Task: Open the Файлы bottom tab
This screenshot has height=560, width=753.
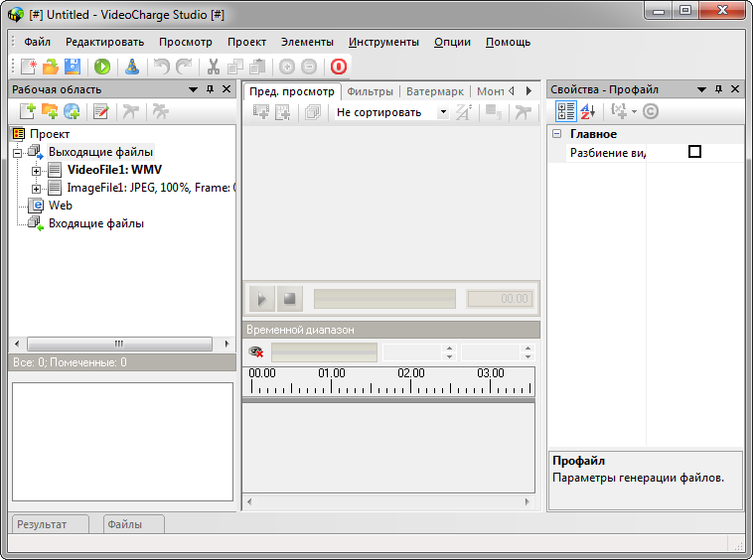Action: [134, 524]
